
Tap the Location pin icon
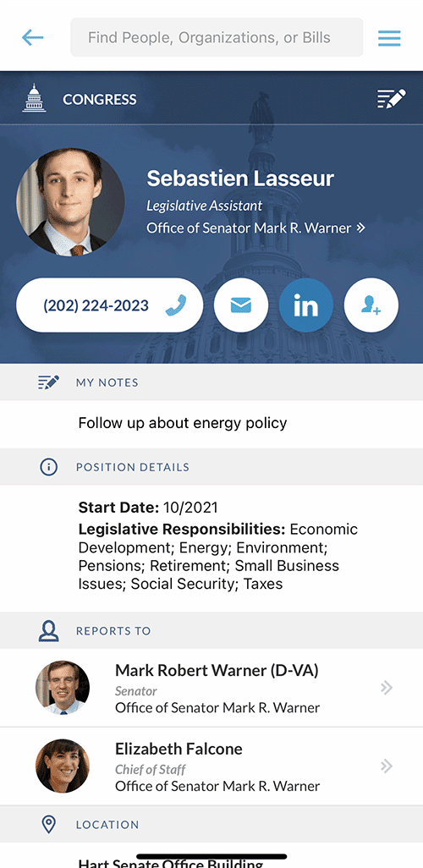(x=49, y=824)
